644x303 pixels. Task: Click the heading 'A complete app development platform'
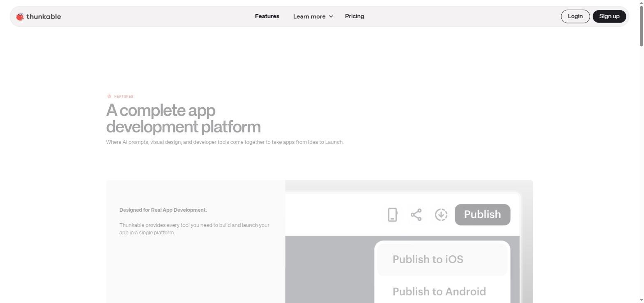[x=183, y=118]
